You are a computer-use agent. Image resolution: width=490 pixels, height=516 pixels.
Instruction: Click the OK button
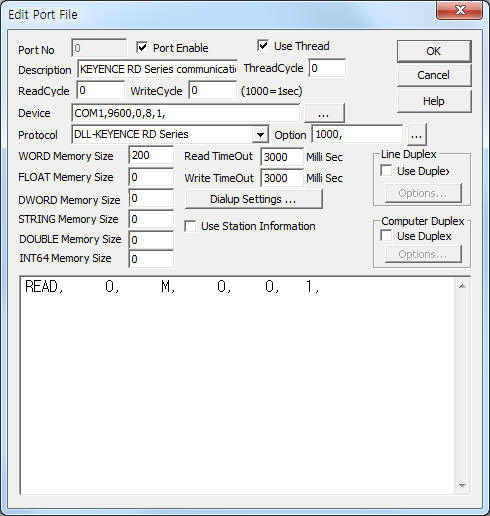434,51
